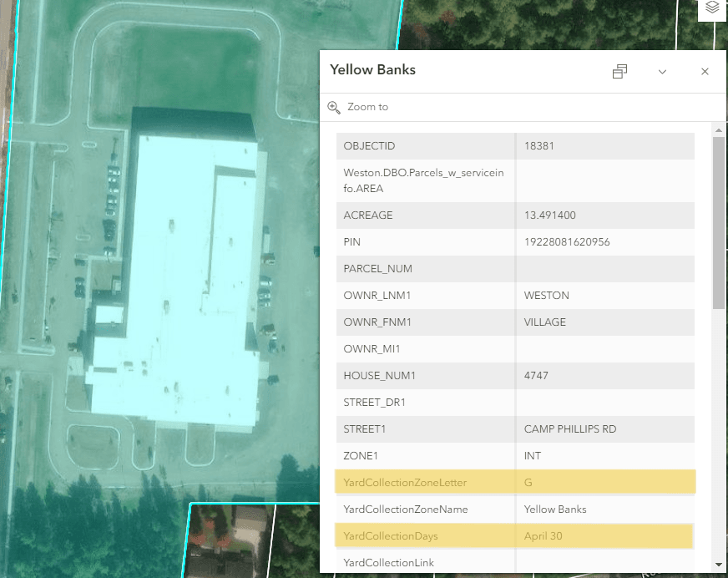This screenshot has width=728, height=578.
Task: Click the Yellow Banks popup title
Action: (372, 70)
